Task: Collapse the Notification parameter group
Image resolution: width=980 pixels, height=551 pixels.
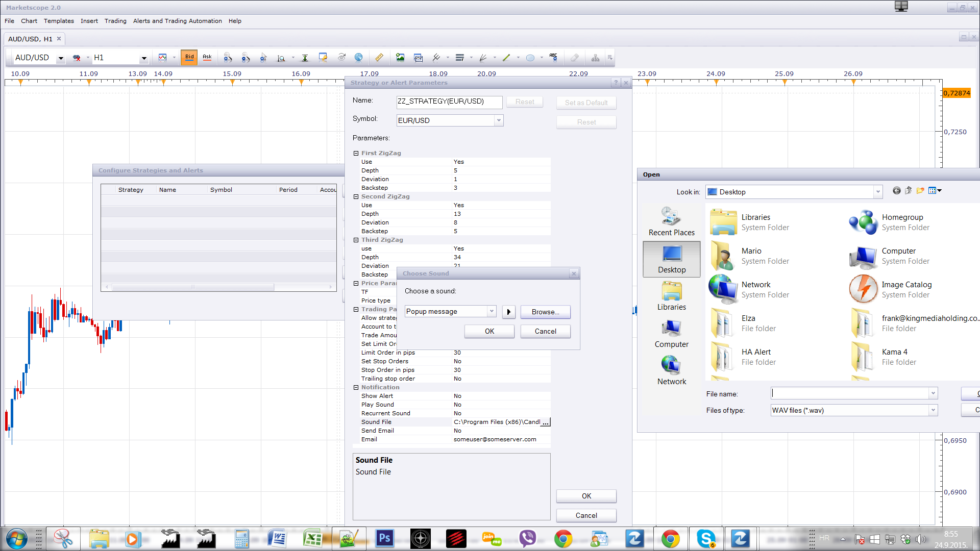Action: (x=356, y=387)
